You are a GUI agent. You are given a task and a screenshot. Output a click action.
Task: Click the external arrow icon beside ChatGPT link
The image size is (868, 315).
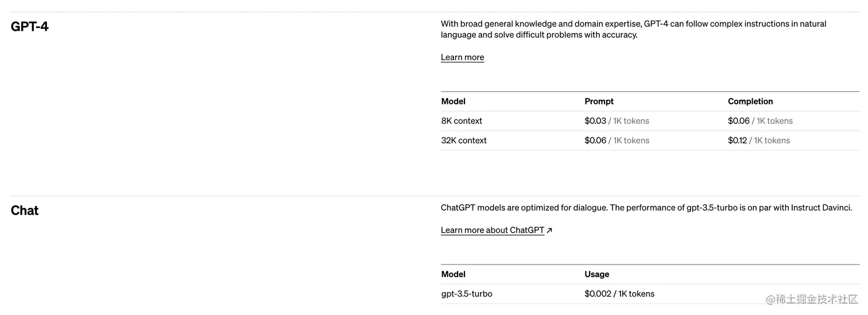[549, 231]
